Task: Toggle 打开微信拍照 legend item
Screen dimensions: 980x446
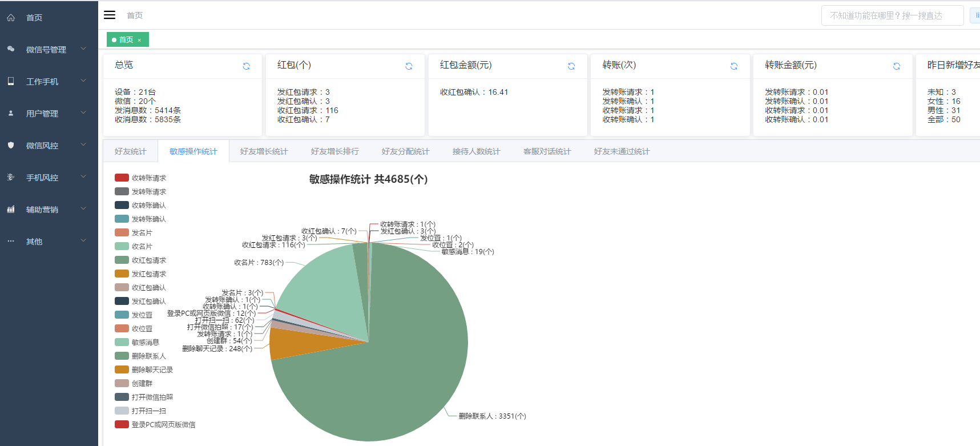Action: [x=144, y=397]
